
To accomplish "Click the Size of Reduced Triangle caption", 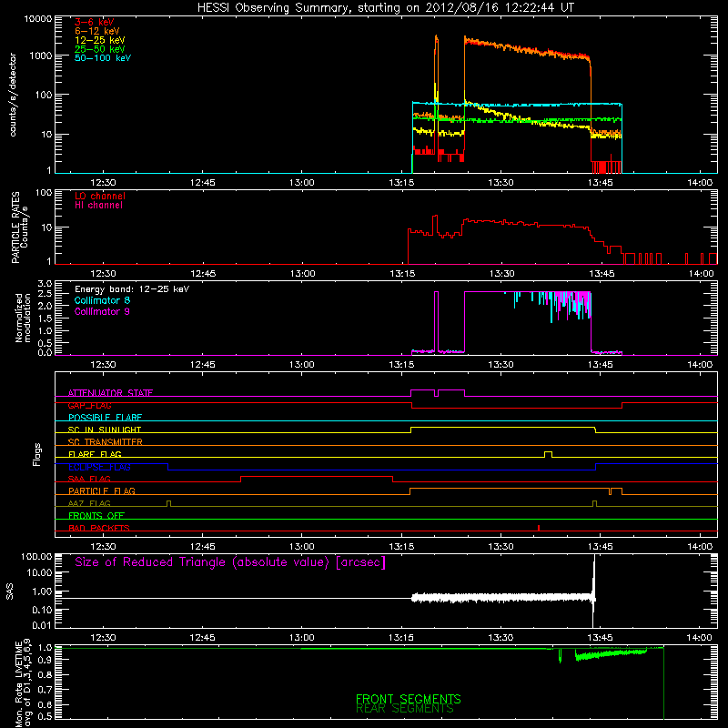I will click(230, 562).
